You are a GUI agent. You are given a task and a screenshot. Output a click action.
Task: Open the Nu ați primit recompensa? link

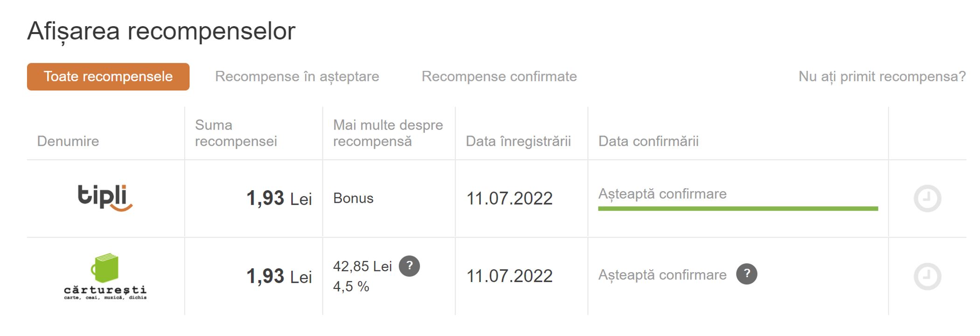pos(882,76)
